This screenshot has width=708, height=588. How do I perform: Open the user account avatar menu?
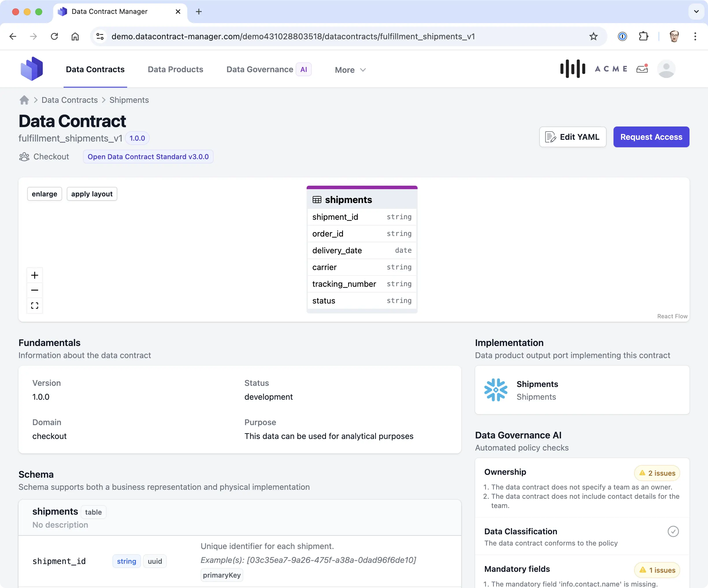pos(666,69)
